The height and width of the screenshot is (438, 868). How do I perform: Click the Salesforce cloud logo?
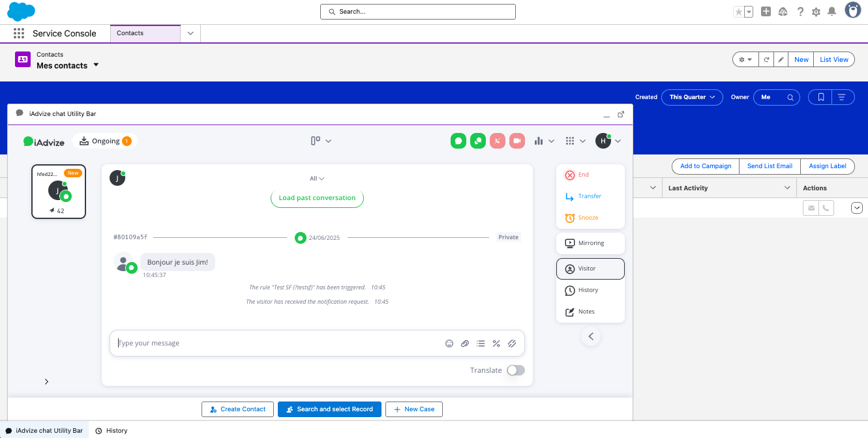[x=22, y=11]
